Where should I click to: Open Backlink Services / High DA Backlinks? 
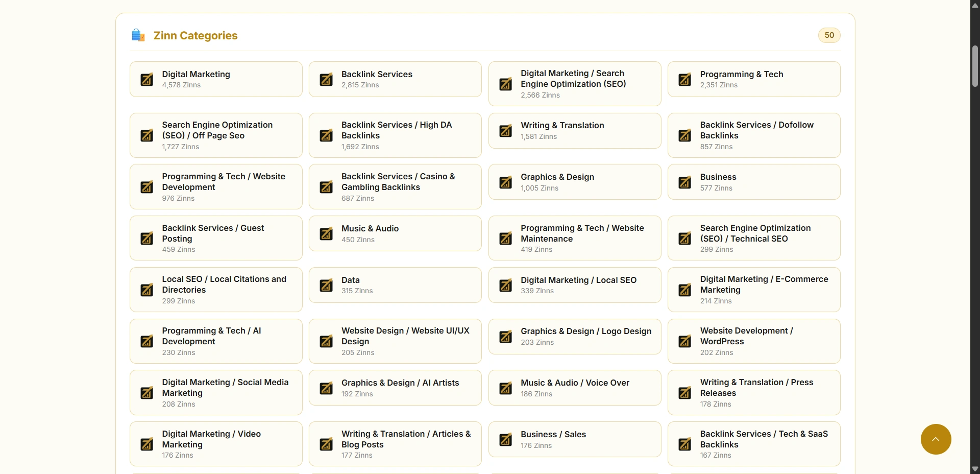395,135
